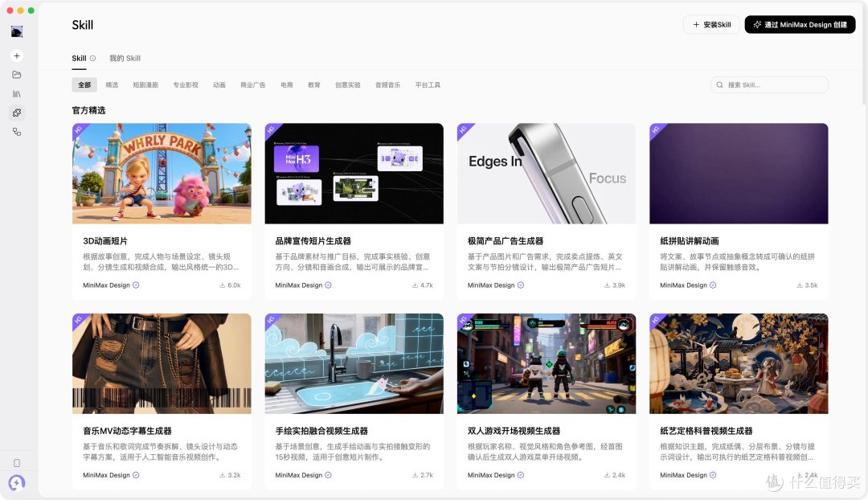Open the kitchen sink hand-drawn thumbnail
Viewport: 868px width, 500px height.
click(x=354, y=363)
